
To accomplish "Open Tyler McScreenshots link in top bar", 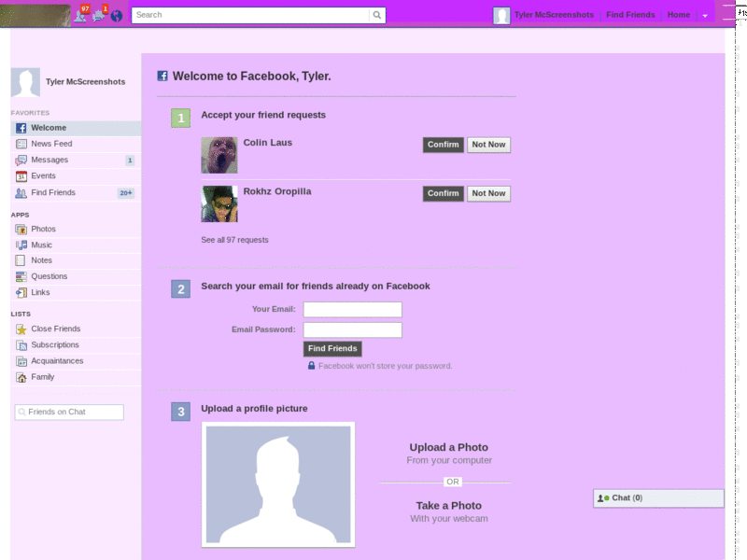I will (x=554, y=15).
